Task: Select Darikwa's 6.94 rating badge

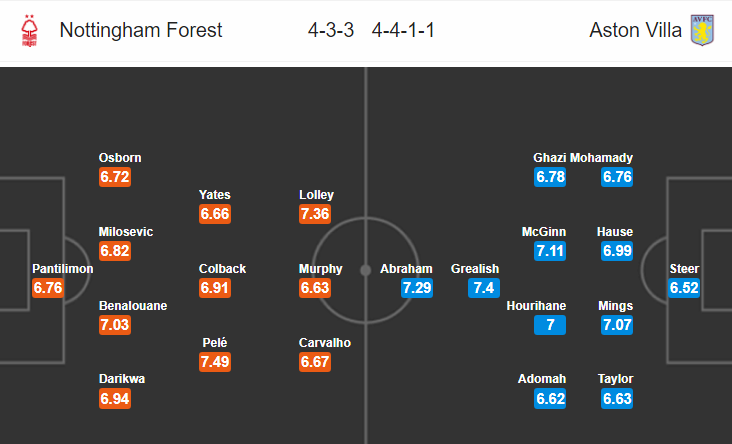Action: tap(115, 399)
